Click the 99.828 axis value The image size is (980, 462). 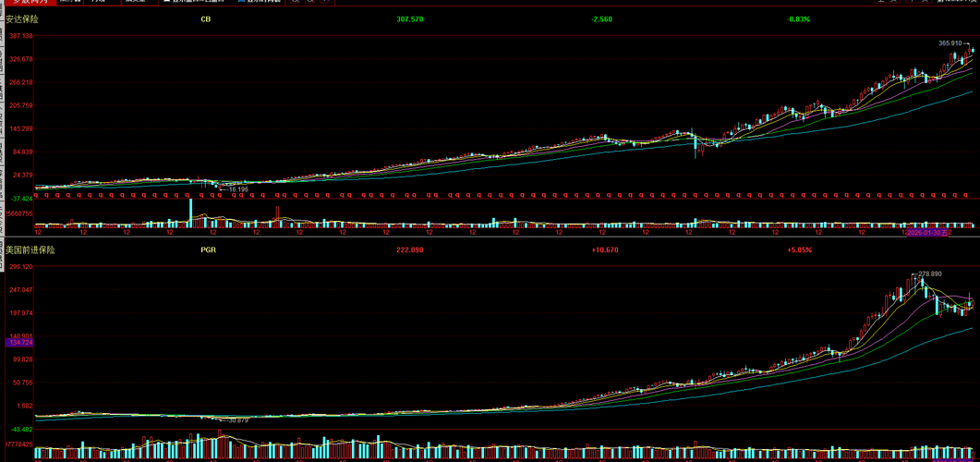[22, 359]
